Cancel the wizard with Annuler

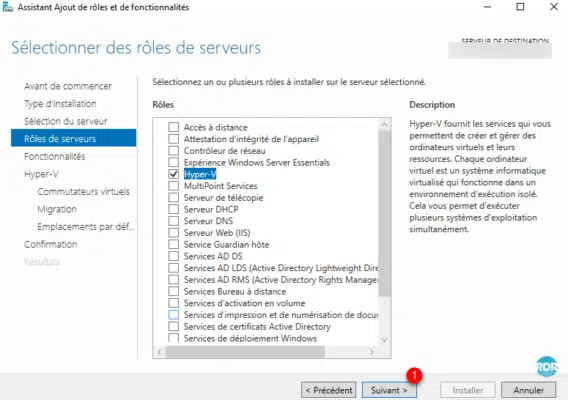529,390
